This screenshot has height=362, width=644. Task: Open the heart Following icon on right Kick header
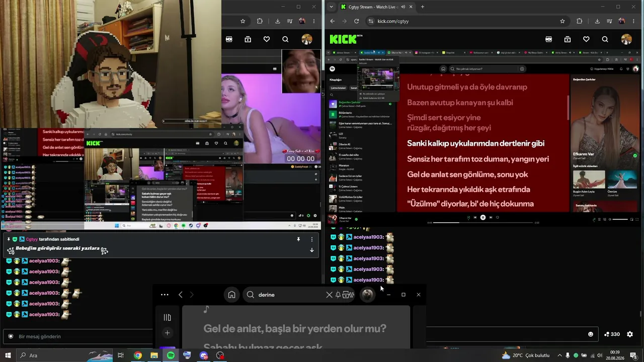pos(586,39)
